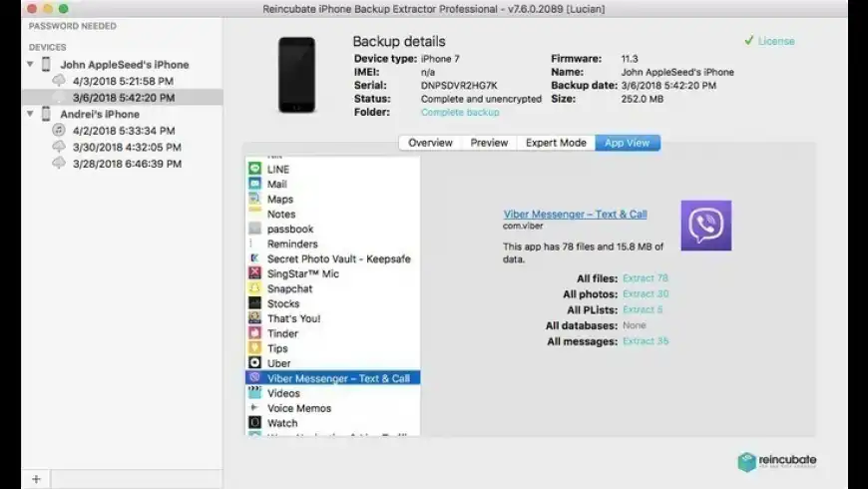This screenshot has height=489, width=868.
Task: Click the macOS green zoom window button
Action: pos(64,8)
